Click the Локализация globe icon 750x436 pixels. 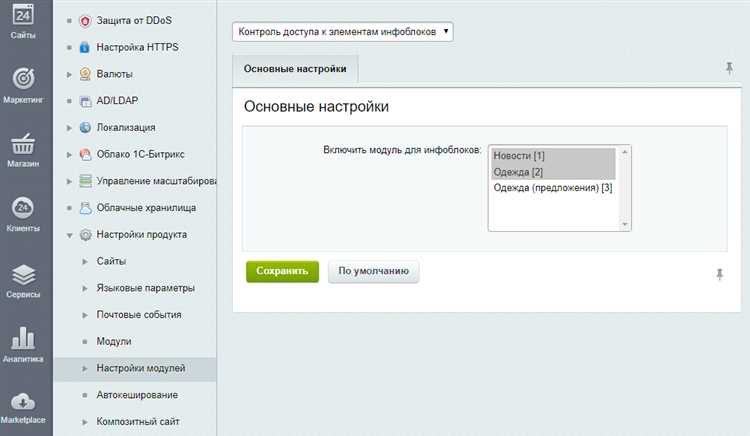(85, 128)
